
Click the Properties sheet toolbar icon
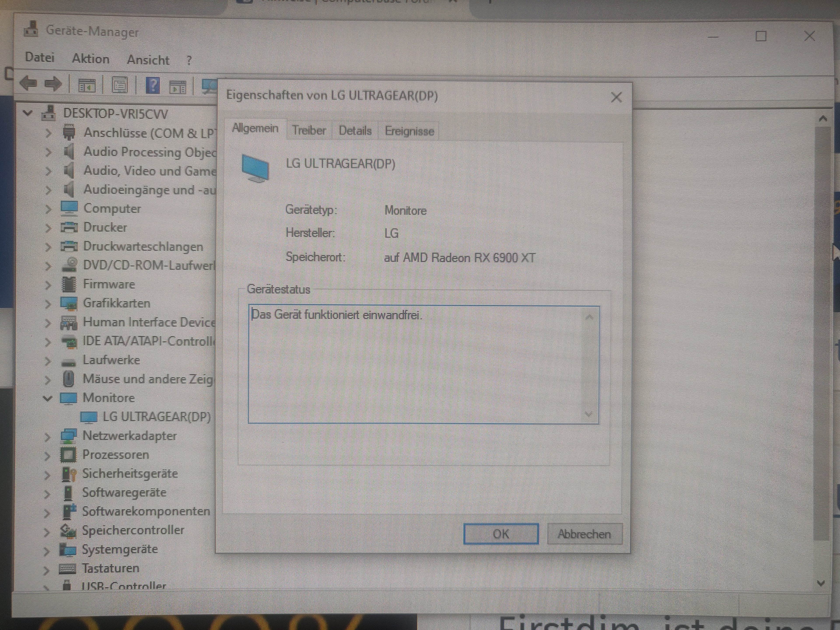coord(119,85)
